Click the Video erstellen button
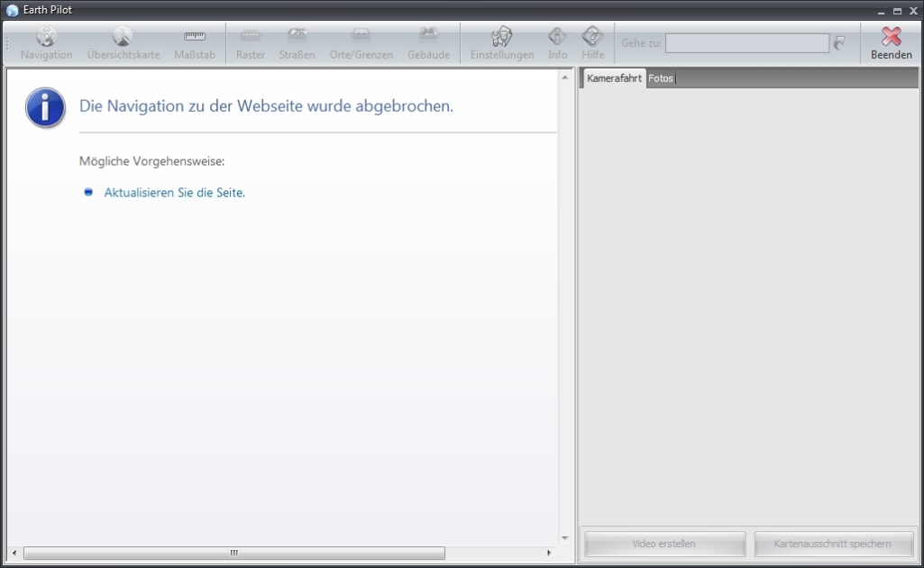This screenshot has height=568, width=924. click(x=664, y=544)
